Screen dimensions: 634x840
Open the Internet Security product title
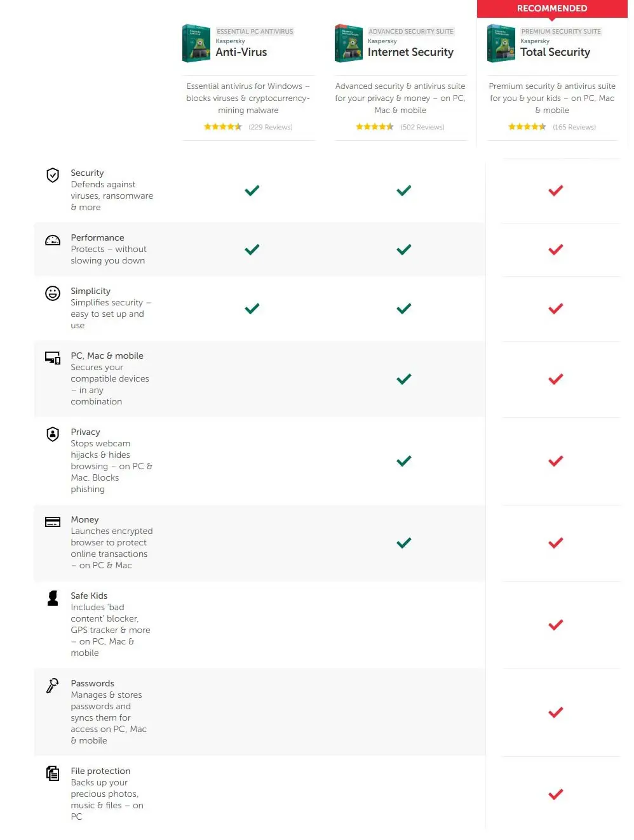410,52
